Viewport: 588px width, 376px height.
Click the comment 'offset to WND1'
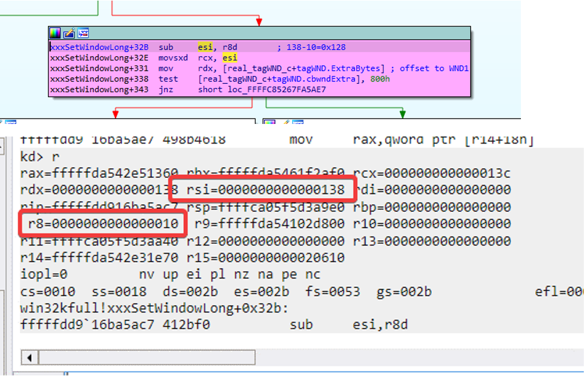coord(434,68)
